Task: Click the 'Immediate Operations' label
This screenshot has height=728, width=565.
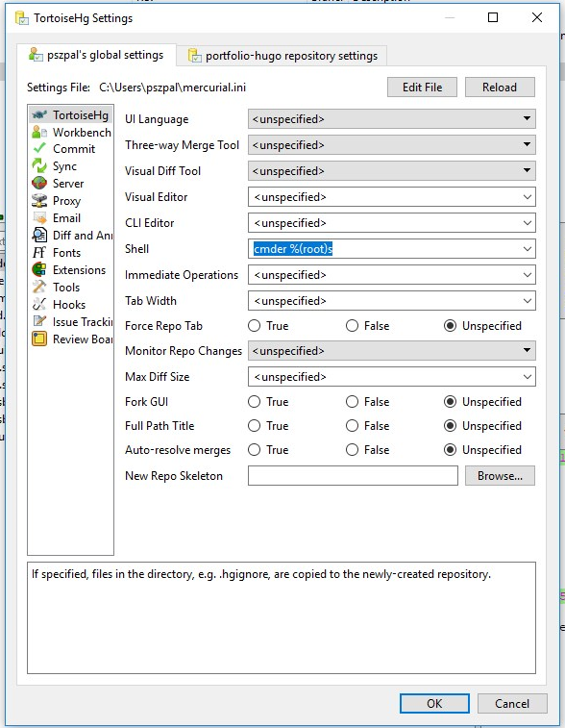Action: 182,275
